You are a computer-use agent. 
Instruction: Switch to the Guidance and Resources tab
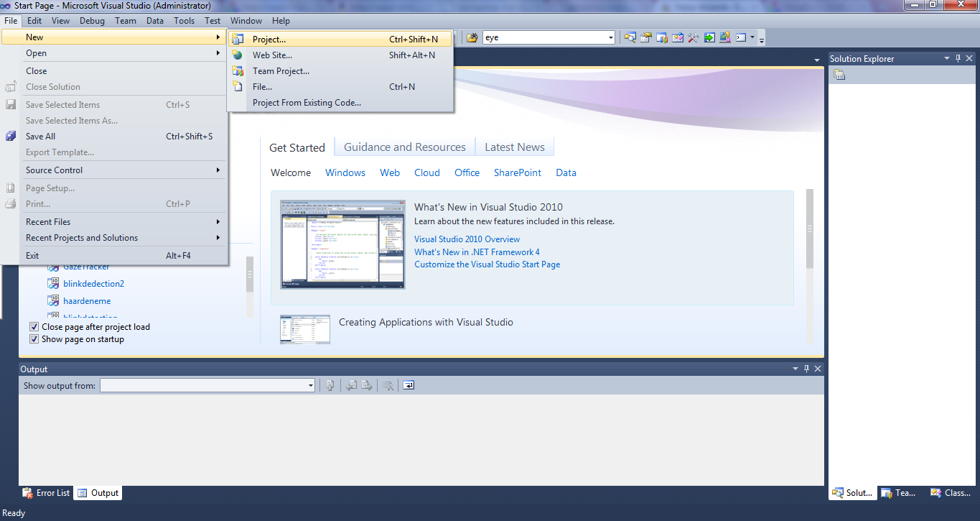(404, 146)
